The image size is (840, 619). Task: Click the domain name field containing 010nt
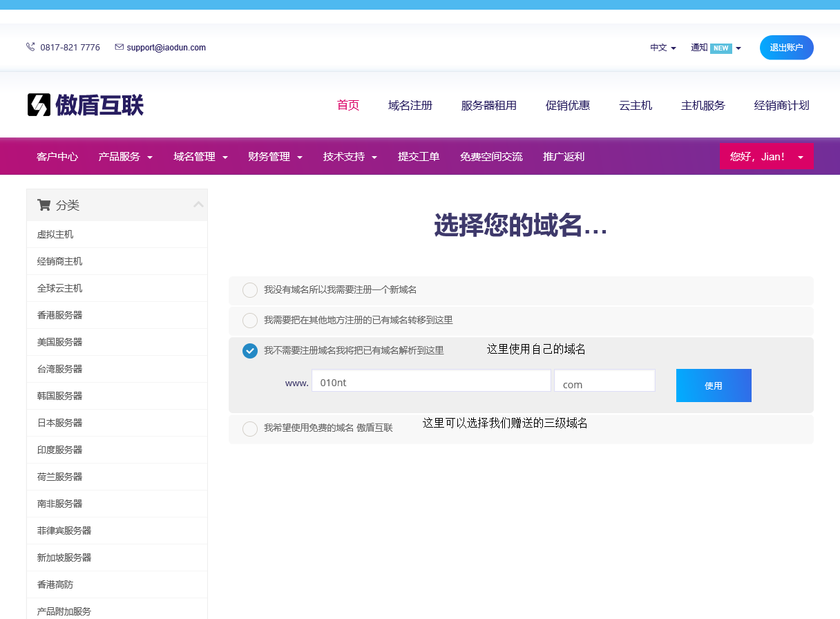click(431, 381)
